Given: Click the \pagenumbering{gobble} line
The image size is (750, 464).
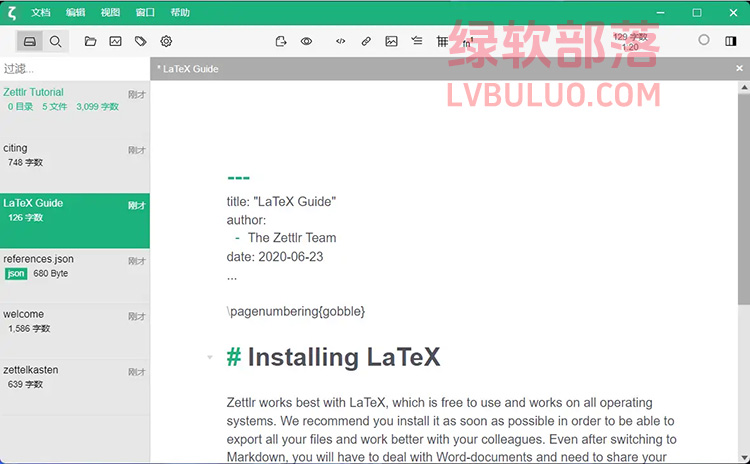Looking at the screenshot, I should click(296, 311).
